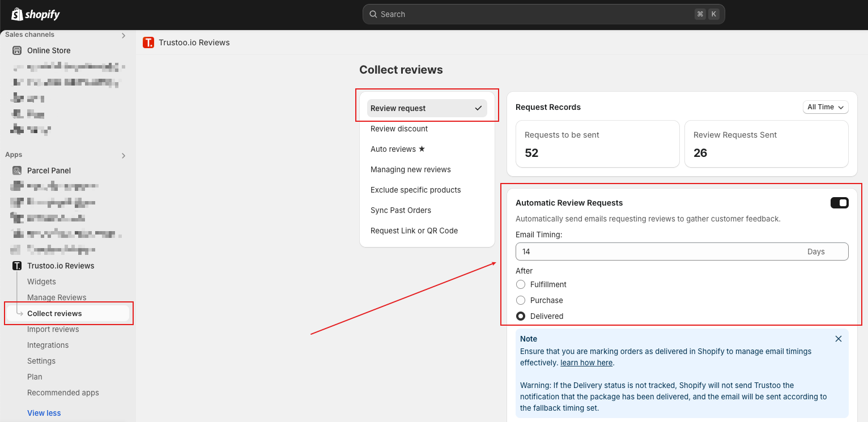The image size is (868, 422).
Task: Dismiss the Note banner
Action: click(x=839, y=339)
